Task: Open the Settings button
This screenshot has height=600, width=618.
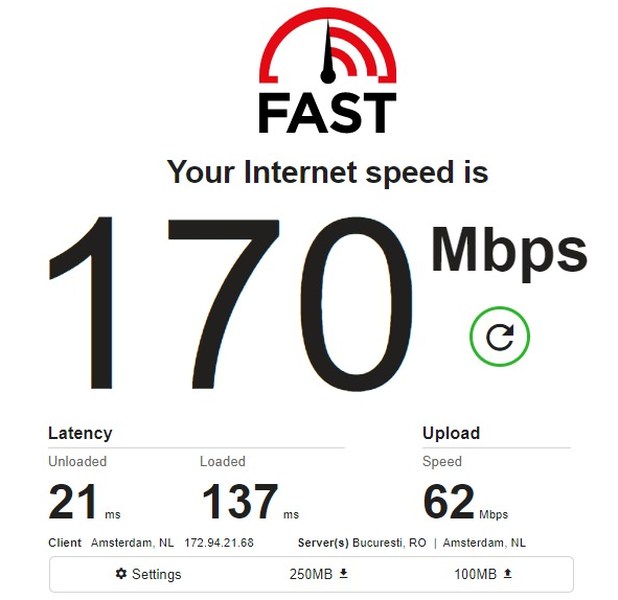Action: [149, 574]
